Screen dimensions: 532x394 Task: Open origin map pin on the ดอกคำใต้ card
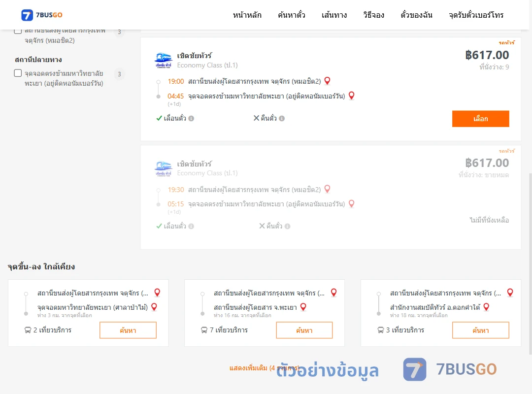510,293
